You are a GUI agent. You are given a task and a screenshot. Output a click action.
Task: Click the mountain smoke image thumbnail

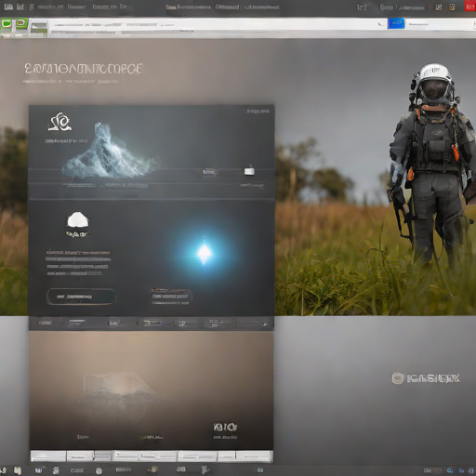pos(110,151)
